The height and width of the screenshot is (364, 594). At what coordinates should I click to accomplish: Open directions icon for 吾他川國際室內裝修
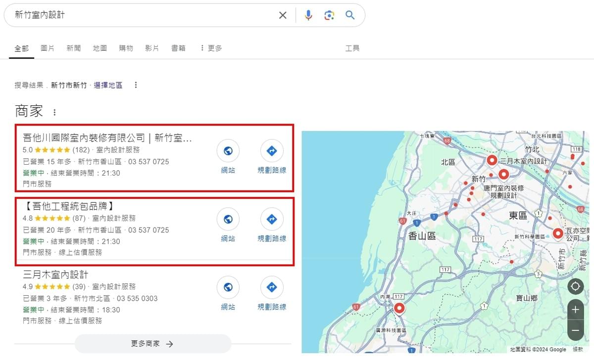click(272, 151)
